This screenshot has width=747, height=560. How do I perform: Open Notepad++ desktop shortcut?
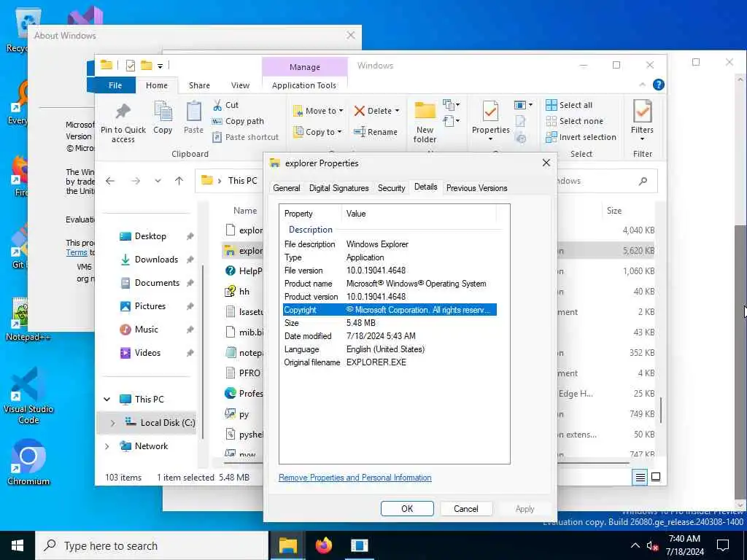point(28,319)
